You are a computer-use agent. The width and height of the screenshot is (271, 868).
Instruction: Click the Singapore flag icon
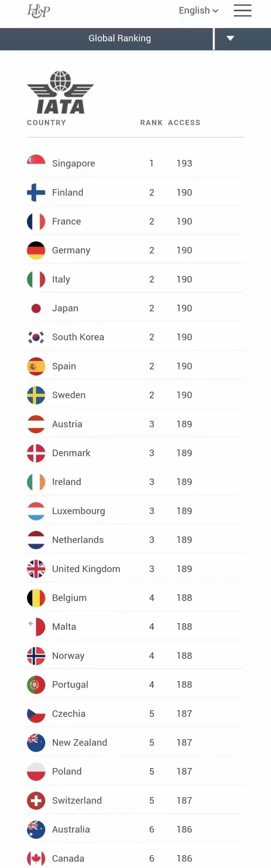pos(36,163)
